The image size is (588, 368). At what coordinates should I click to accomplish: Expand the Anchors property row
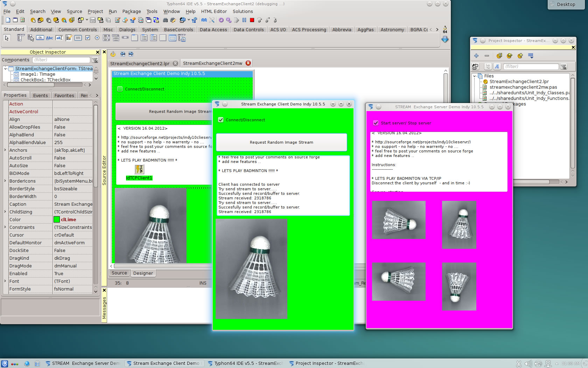point(5,150)
